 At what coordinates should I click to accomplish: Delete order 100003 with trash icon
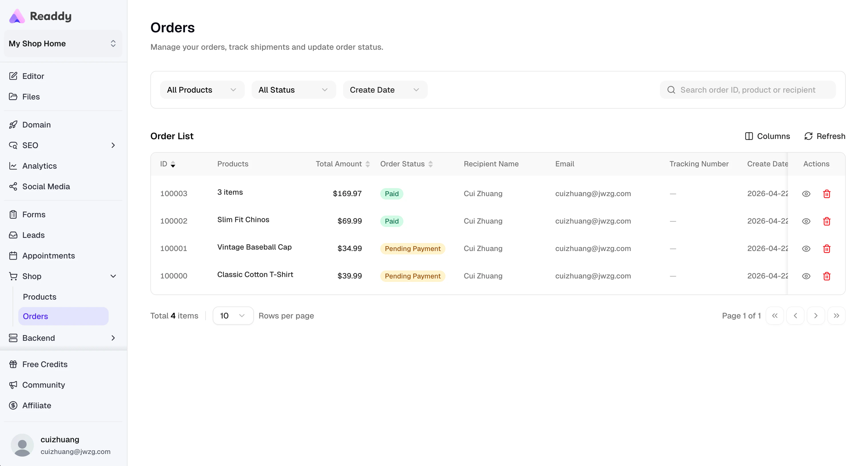[827, 194]
